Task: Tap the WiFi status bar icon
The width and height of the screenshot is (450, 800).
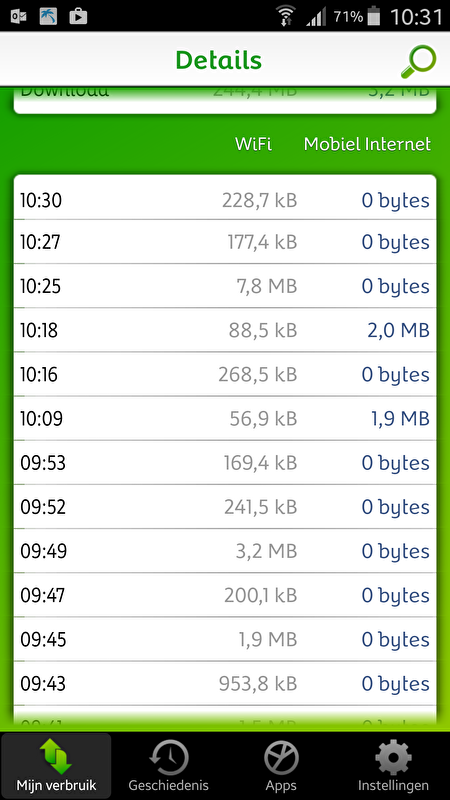Action: pyautogui.click(x=286, y=16)
